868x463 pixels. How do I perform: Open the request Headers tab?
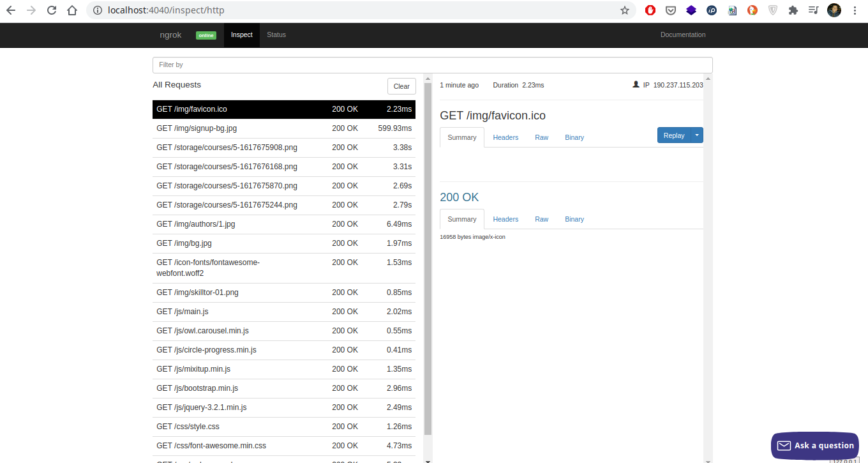pyautogui.click(x=505, y=137)
